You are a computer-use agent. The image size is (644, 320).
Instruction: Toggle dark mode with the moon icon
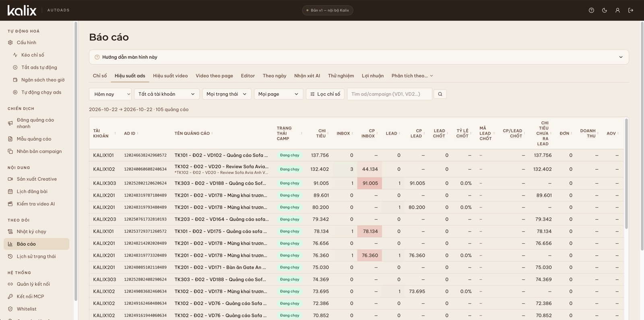[604, 10]
